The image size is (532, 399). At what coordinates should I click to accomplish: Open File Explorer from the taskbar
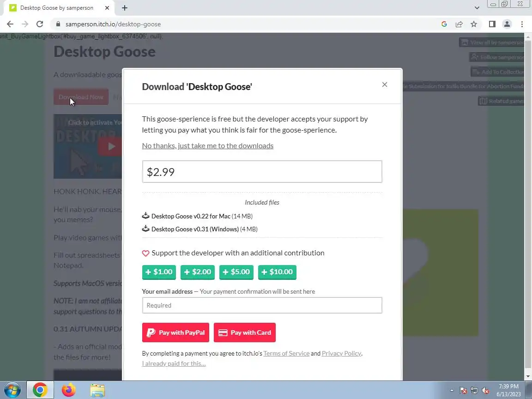coord(97,390)
